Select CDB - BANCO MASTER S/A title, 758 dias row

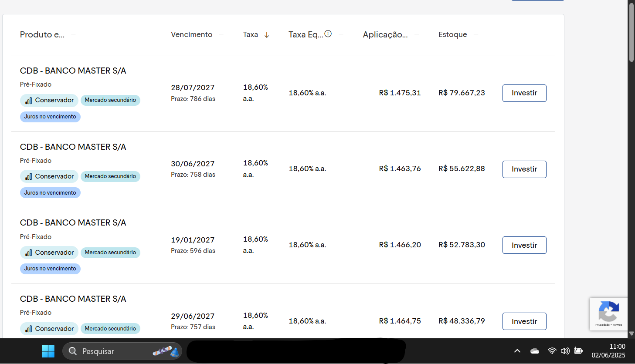click(73, 147)
